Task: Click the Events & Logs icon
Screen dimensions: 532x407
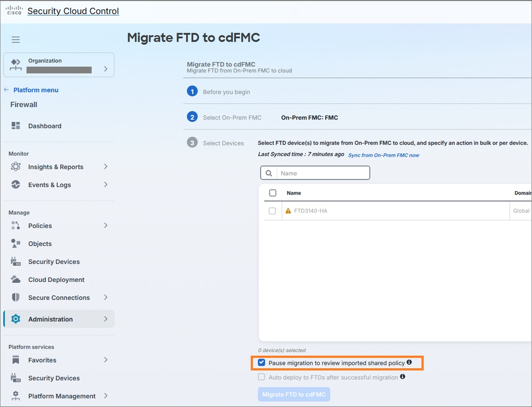Action: tap(15, 184)
